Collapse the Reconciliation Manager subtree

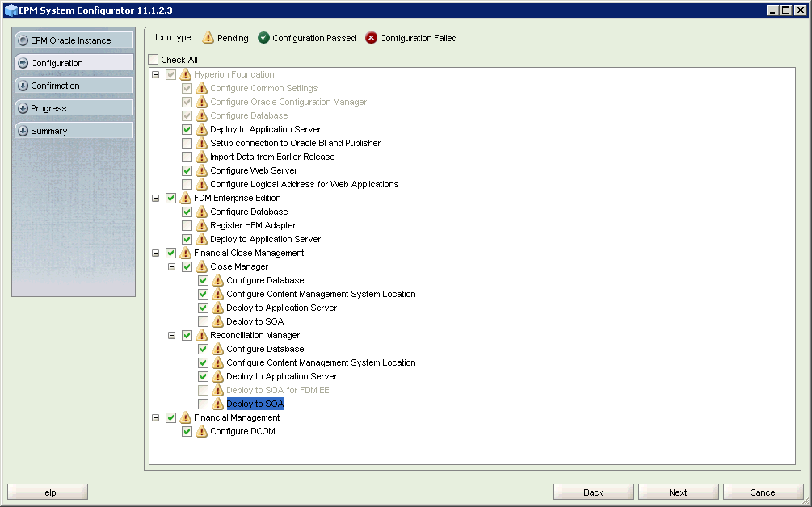tap(171, 335)
